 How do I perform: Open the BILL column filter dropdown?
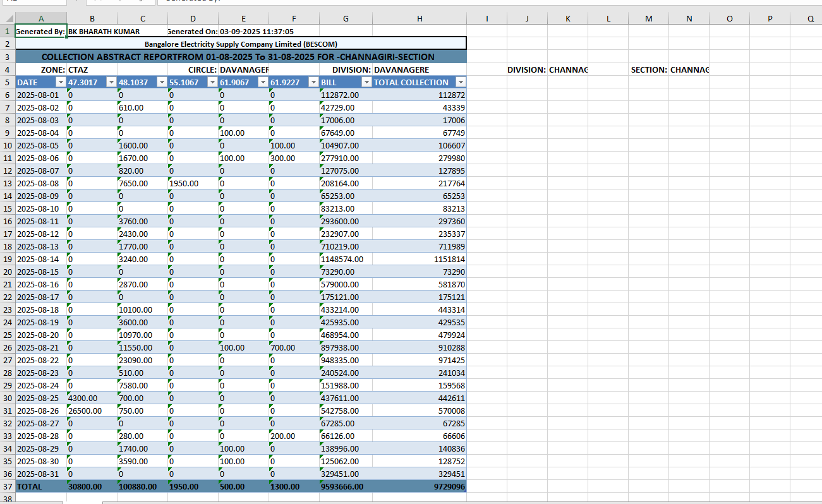pos(366,83)
